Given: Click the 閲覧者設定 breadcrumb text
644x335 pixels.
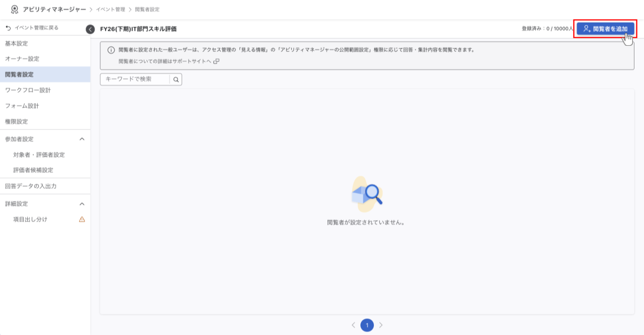Looking at the screenshot, I should click(x=147, y=10).
